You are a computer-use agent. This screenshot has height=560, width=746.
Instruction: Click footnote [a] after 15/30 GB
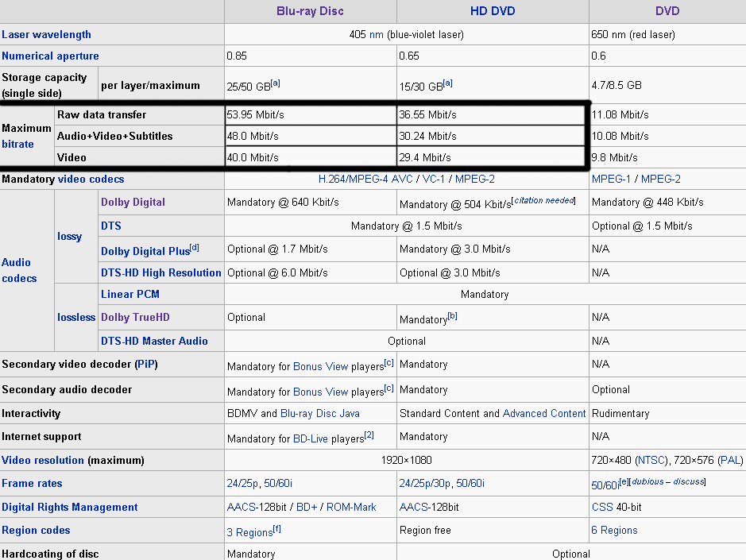447,83
